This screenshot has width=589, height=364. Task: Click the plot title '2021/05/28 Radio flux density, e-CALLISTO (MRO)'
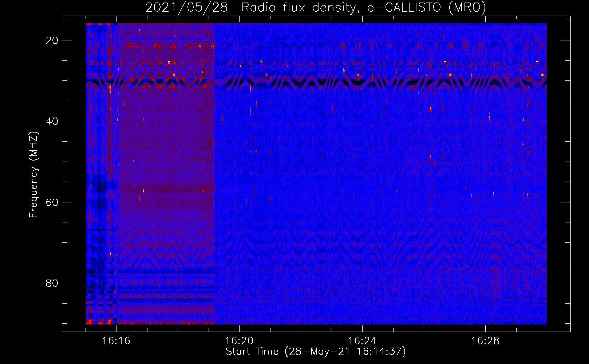[x=316, y=7]
